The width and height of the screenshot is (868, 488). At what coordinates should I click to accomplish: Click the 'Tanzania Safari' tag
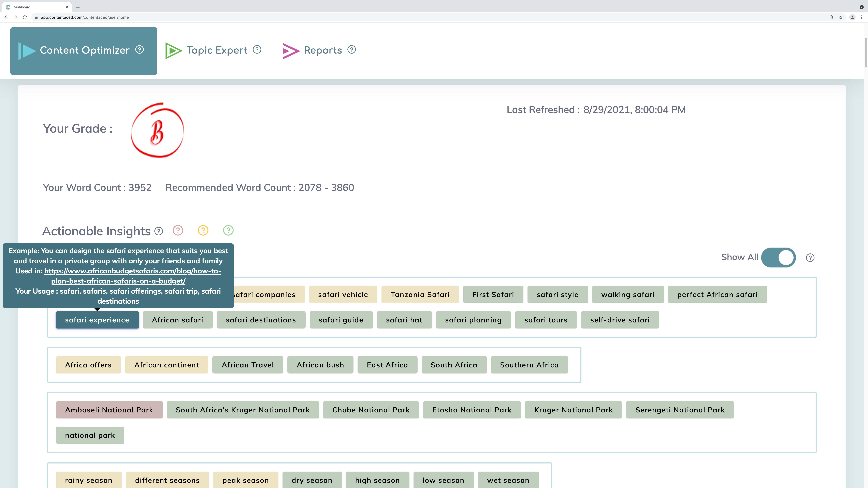[420, 294]
